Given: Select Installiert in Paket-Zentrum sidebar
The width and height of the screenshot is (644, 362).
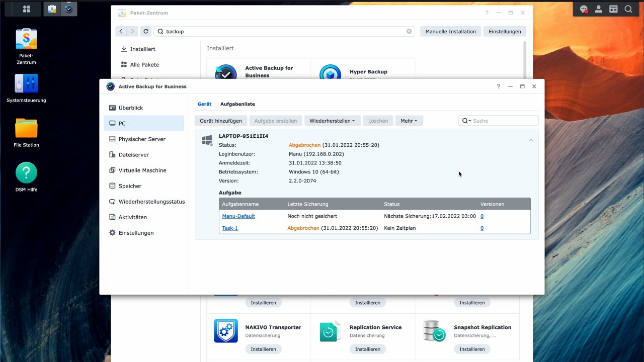Looking at the screenshot, I should (x=142, y=49).
